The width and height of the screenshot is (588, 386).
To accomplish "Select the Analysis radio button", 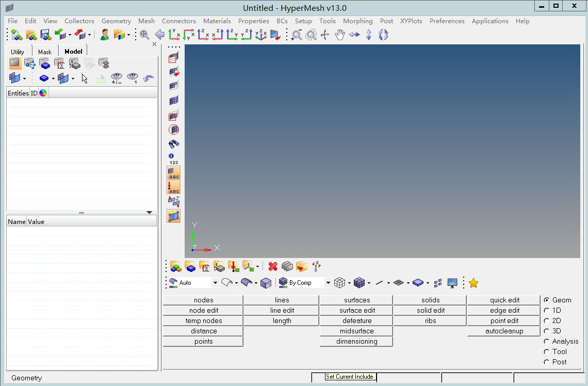I will coord(546,341).
